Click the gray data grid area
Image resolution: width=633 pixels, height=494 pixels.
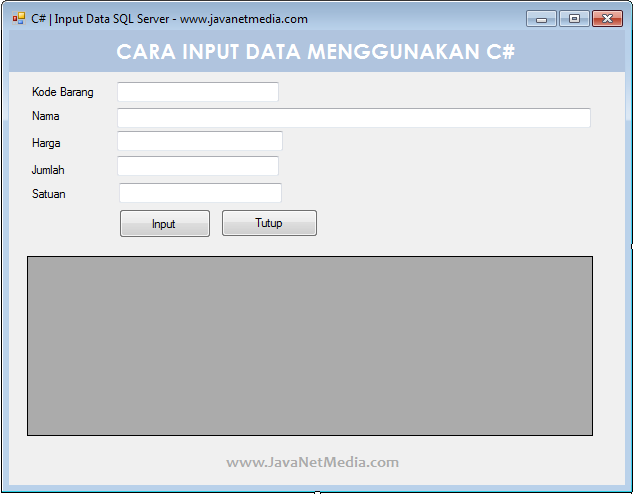pos(310,346)
